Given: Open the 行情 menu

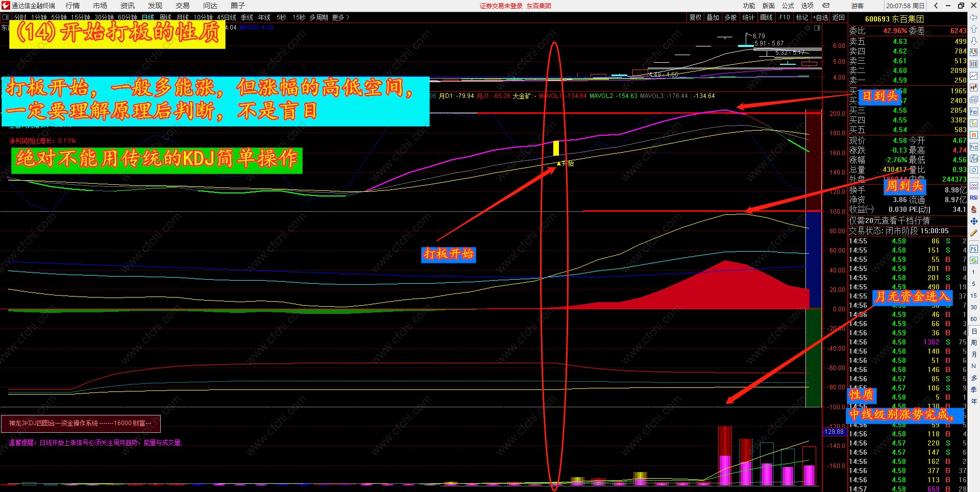Looking at the screenshot, I should (72, 6).
